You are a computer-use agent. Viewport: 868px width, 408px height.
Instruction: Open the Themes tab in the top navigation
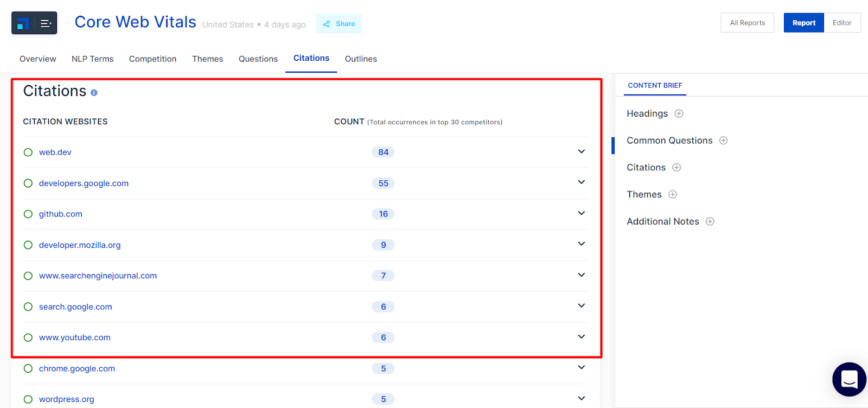pyautogui.click(x=208, y=59)
